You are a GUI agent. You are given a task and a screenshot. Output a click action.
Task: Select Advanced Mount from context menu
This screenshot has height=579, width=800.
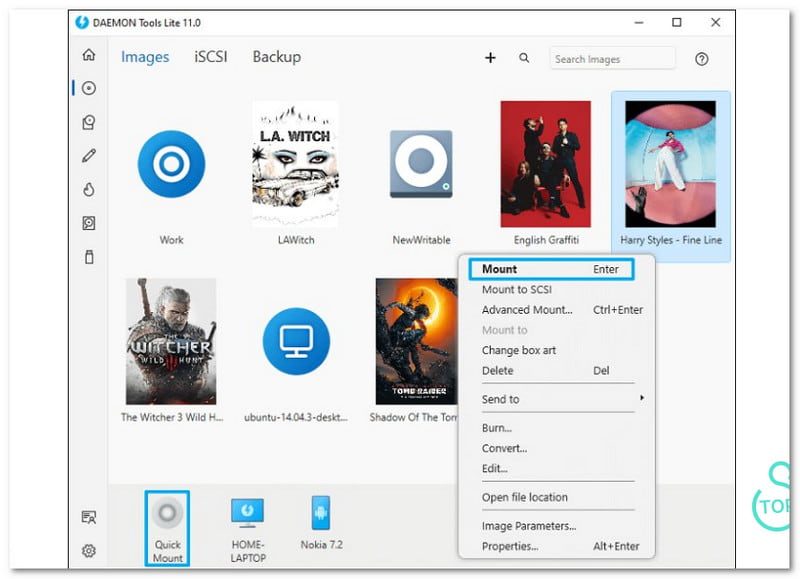(x=527, y=310)
